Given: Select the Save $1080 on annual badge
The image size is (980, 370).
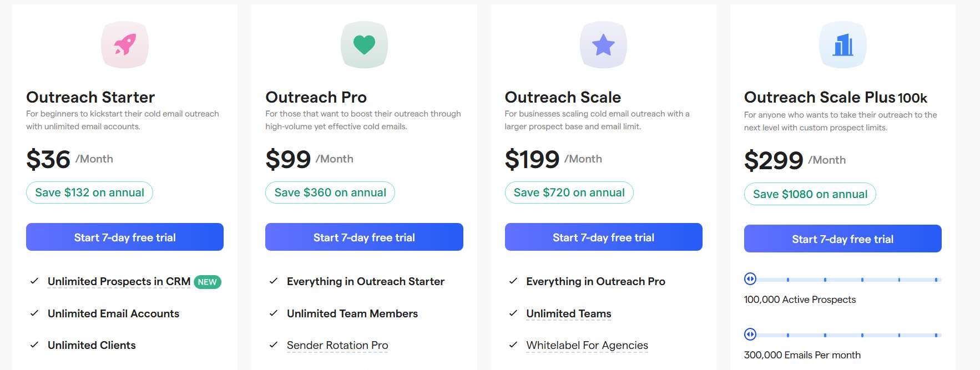Looking at the screenshot, I should tap(810, 194).
